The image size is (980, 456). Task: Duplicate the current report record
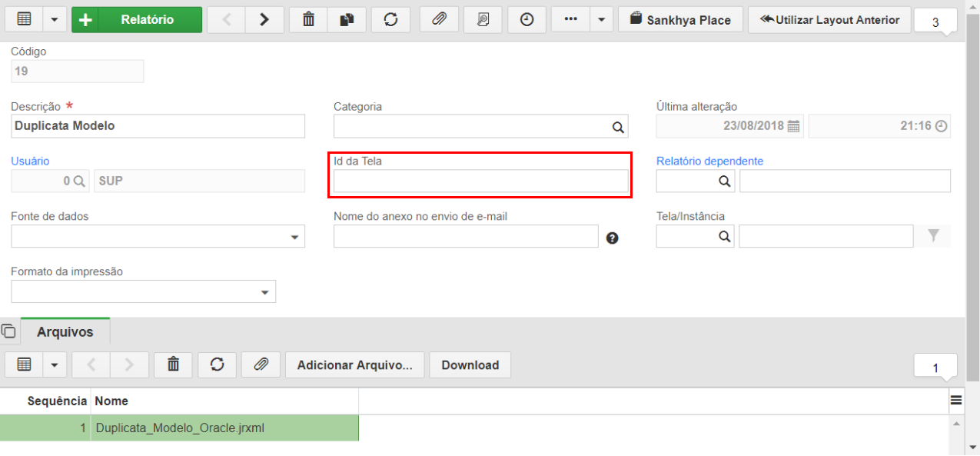tap(347, 19)
